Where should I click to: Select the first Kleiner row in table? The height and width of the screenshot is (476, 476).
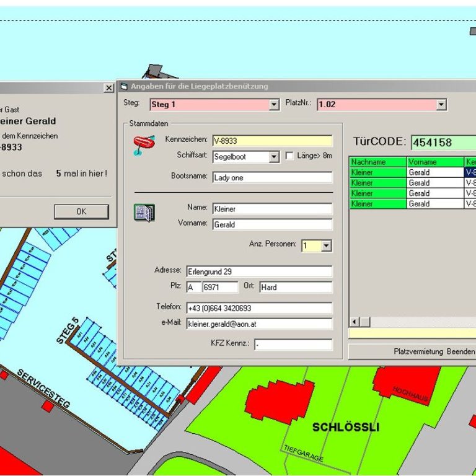tap(377, 172)
